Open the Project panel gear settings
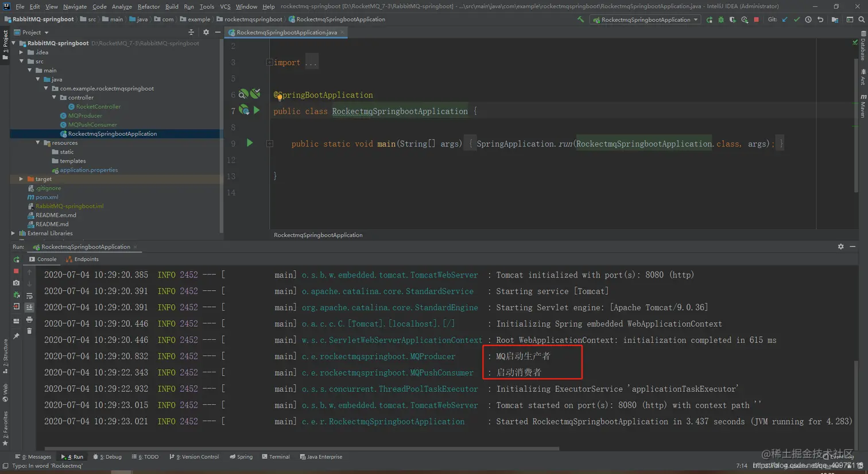868x474 pixels. tap(206, 32)
